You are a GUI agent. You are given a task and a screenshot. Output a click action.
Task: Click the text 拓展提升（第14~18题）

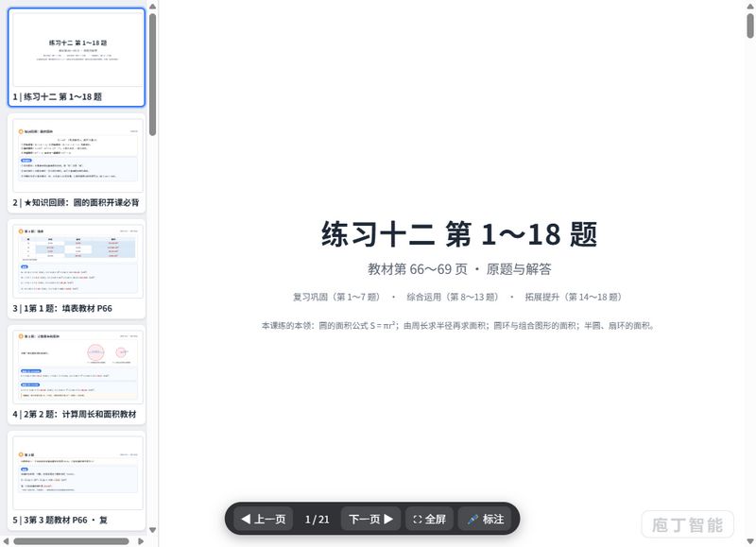(x=574, y=297)
